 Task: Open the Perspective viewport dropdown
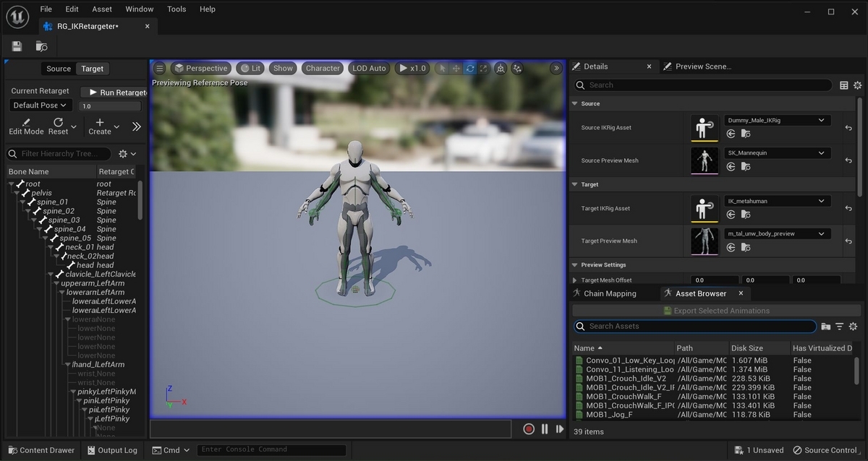pyautogui.click(x=200, y=69)
